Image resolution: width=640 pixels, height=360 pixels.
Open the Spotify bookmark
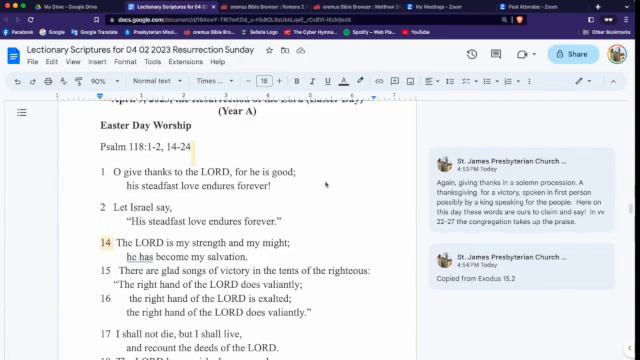click(369, 32)
